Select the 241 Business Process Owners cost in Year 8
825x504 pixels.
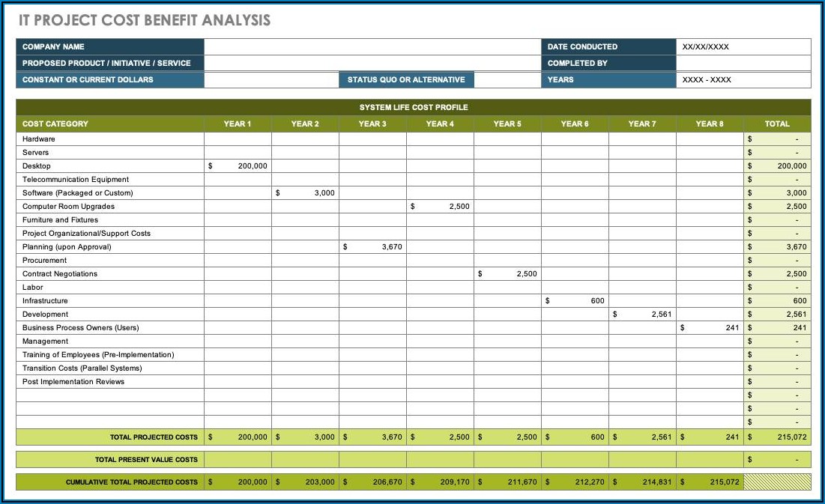pyautogui.click(x=708, y=327)
